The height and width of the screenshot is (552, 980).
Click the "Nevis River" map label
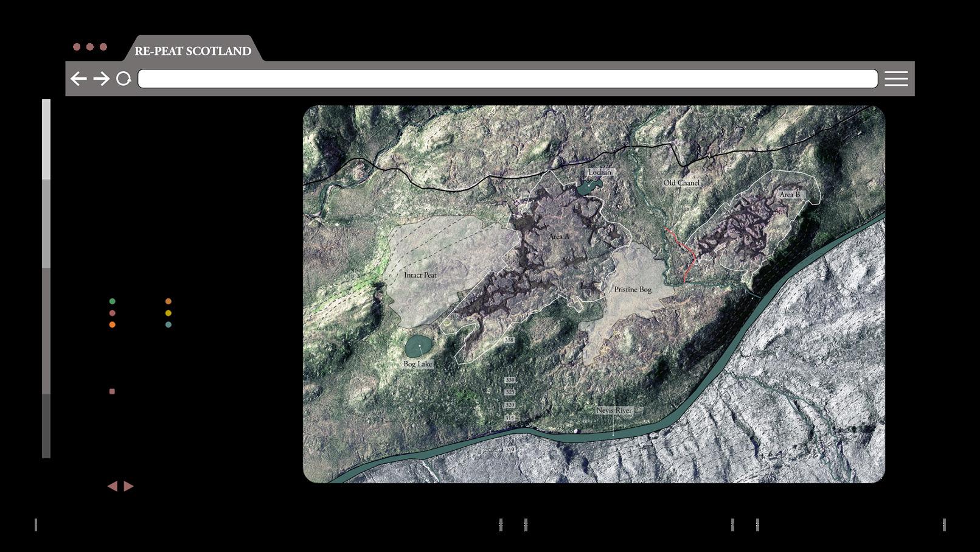(x=614, y=411)
